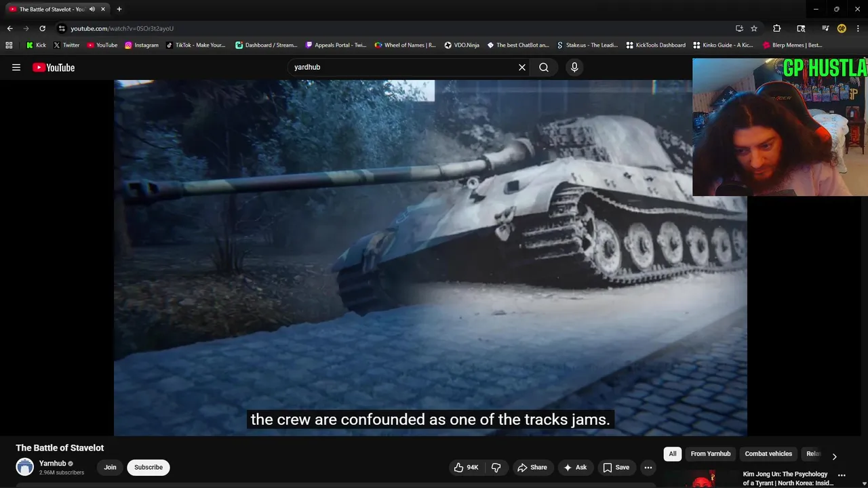
Task: Open the Twitter bookmark
Action: (x=66, y=45)
